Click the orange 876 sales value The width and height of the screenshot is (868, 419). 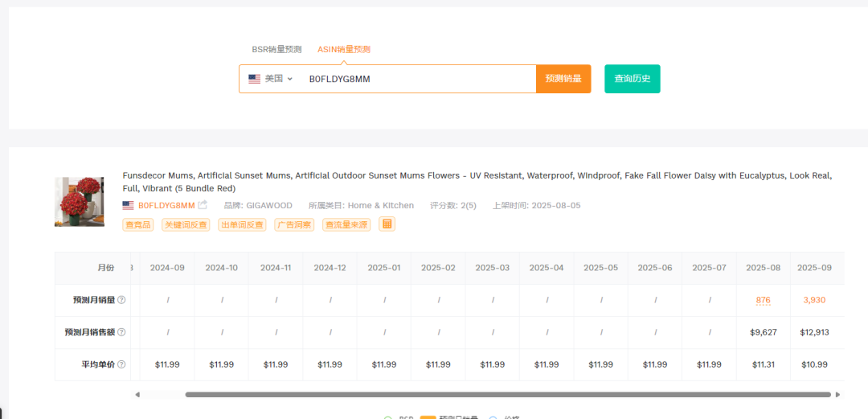click(x=764, y=301)
